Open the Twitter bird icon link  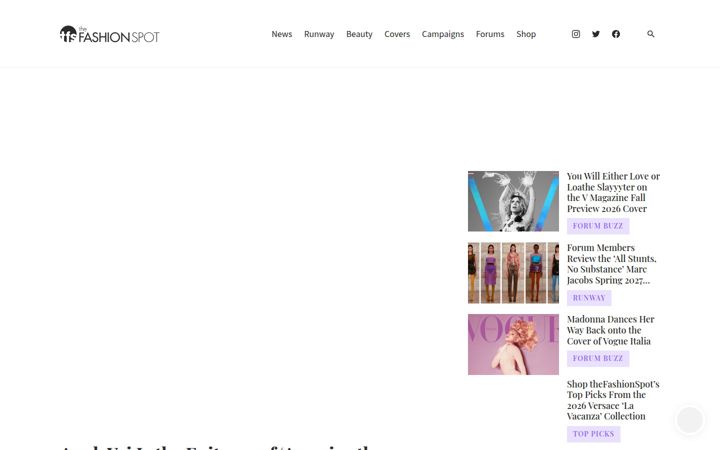pyautogui.click(x=596, y=34)
